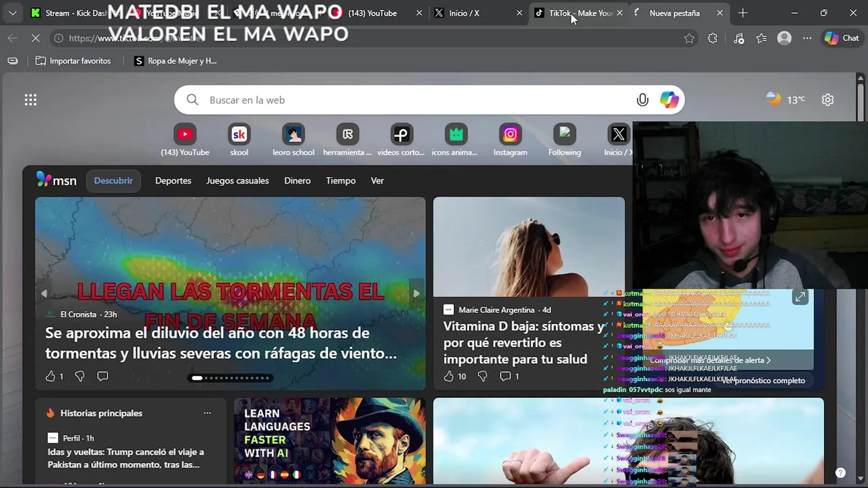Image resolution: width=868 pixels, height=488 pixels.
Task: Open the Vitamina D baja article
Action: click(x=523, y=343)
